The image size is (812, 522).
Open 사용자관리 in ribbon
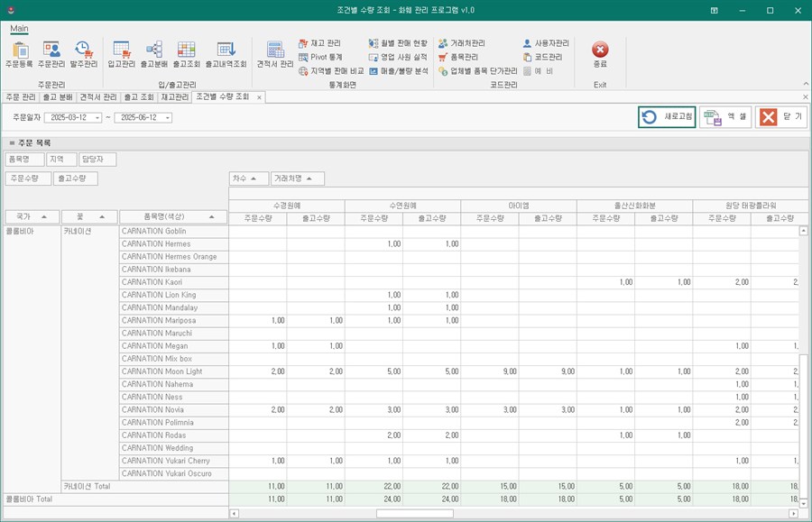click(546, 43)
